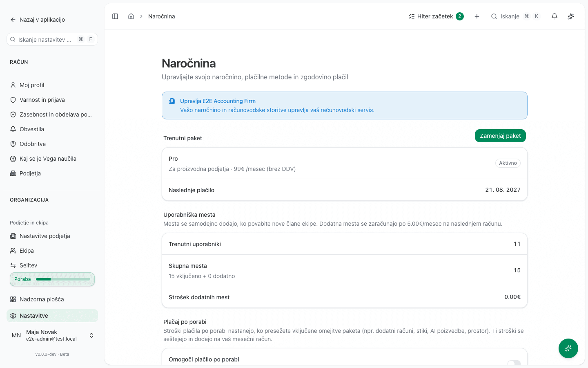Go back with Nazaj v aplikacijo
Viewport: 588px width, 368px height.
point(38,20)
